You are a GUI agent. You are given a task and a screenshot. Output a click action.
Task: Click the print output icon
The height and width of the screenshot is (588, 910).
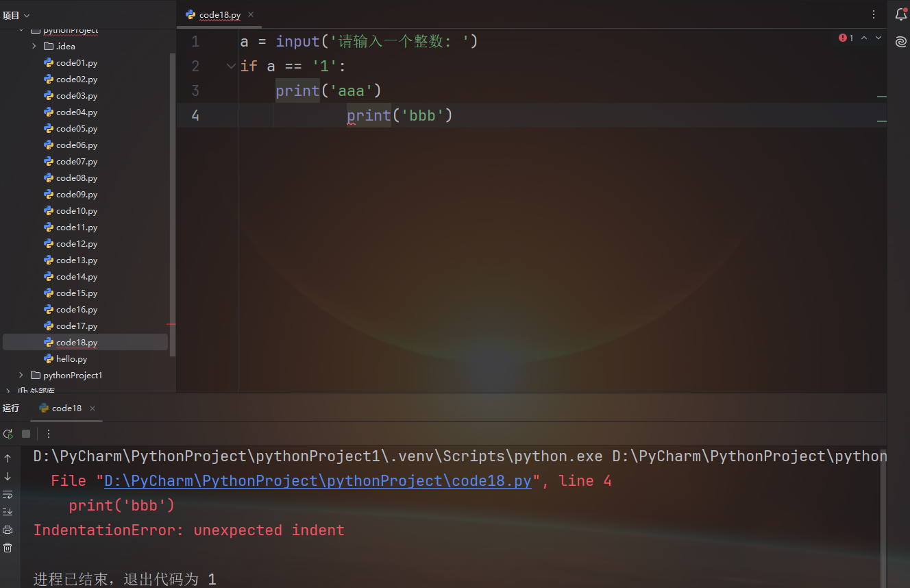tap(8, 530)
